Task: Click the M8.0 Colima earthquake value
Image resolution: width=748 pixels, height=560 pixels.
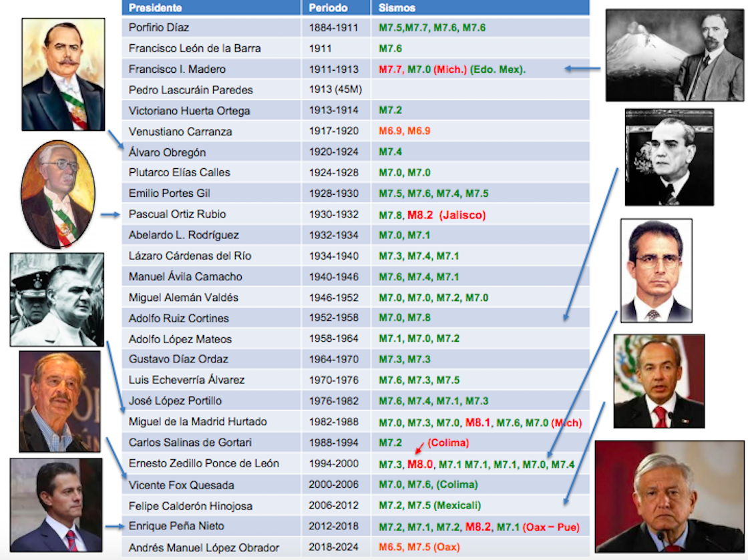Action: (419, 463)
